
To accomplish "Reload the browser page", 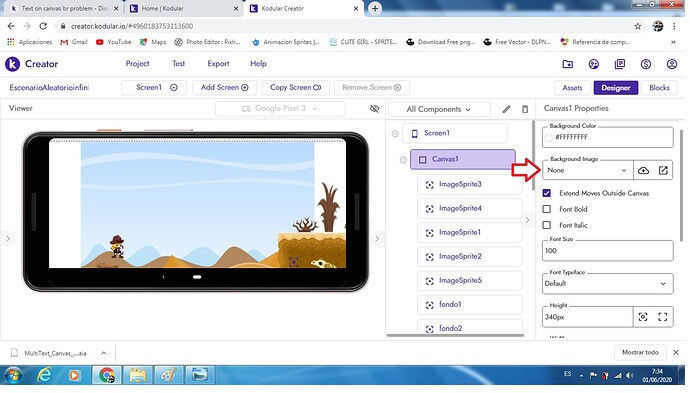I will (43, 26).
